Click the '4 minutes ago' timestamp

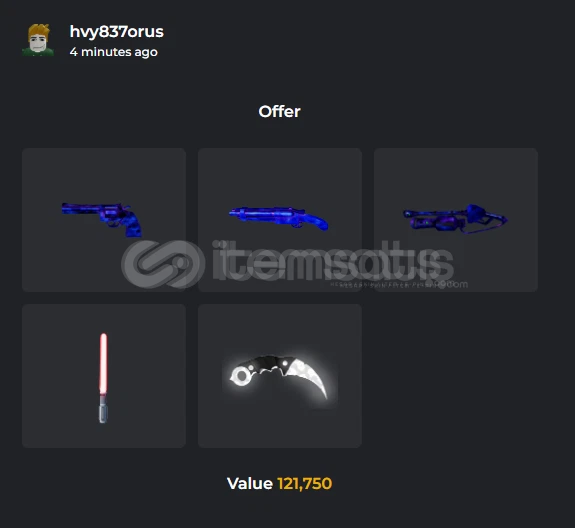[x=114, y=52]
